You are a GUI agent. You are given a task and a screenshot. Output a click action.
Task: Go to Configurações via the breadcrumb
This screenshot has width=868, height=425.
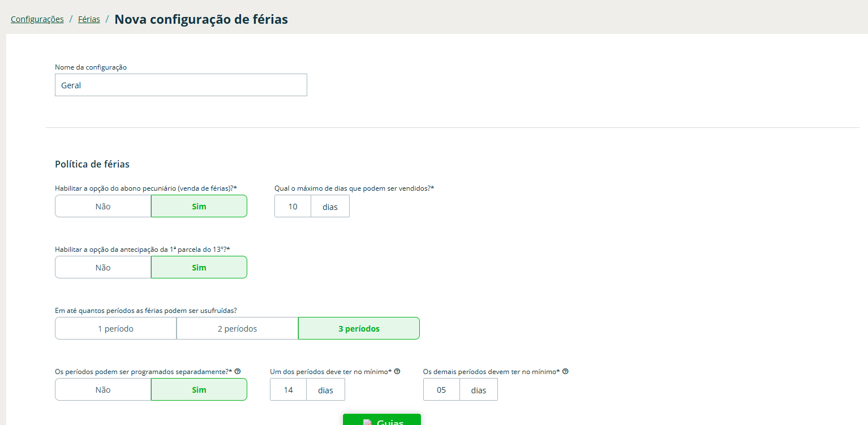point(37,19)
